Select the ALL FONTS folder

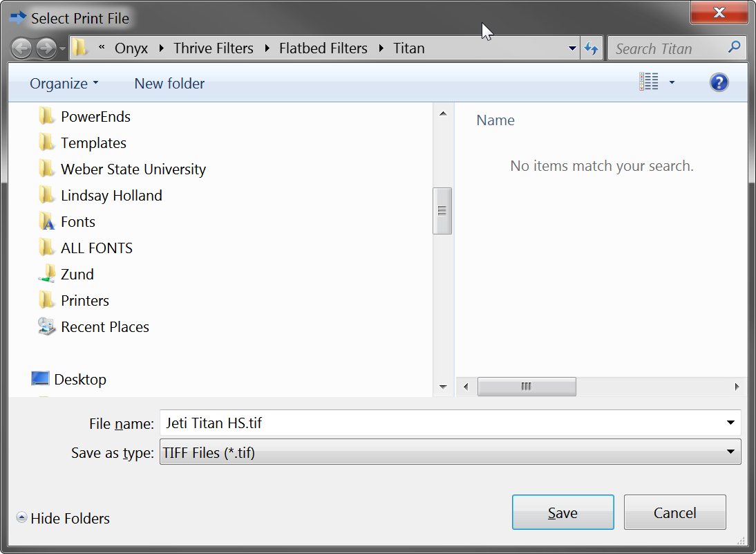pos(97,248)
